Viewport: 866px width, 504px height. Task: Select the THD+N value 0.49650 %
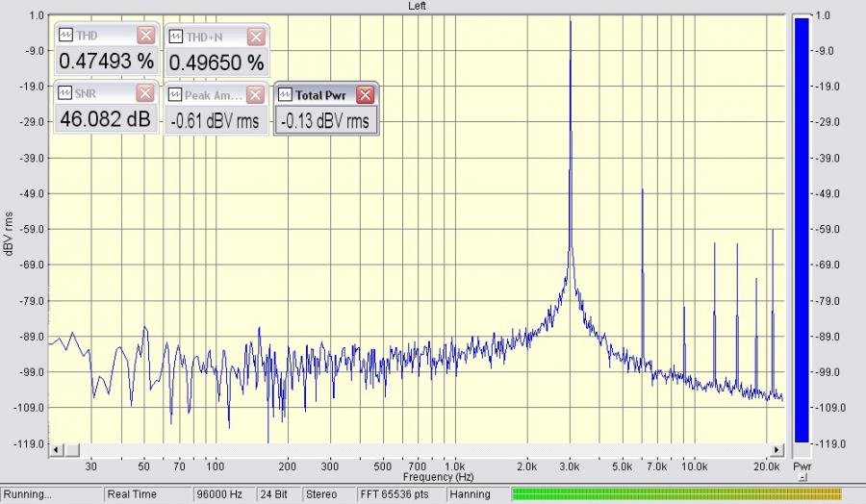coord(216,63)
